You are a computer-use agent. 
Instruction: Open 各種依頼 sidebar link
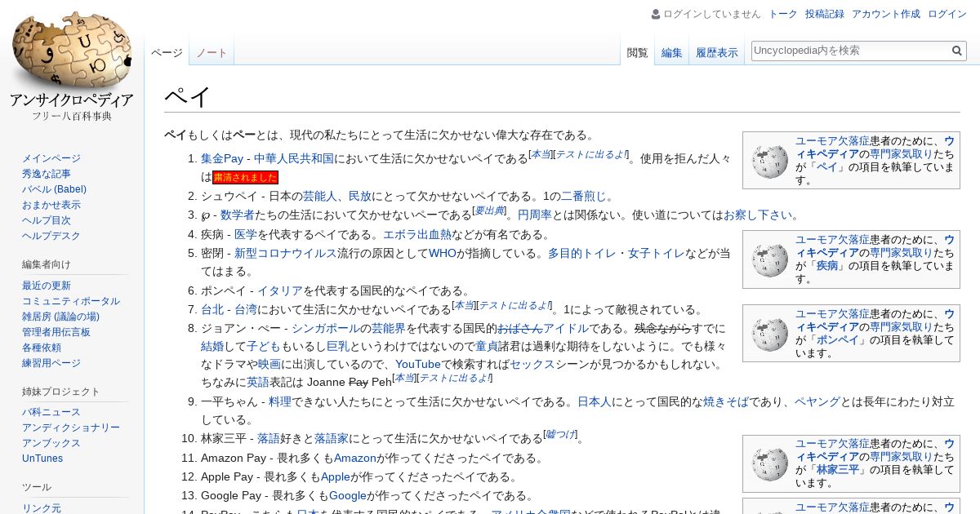42,348
